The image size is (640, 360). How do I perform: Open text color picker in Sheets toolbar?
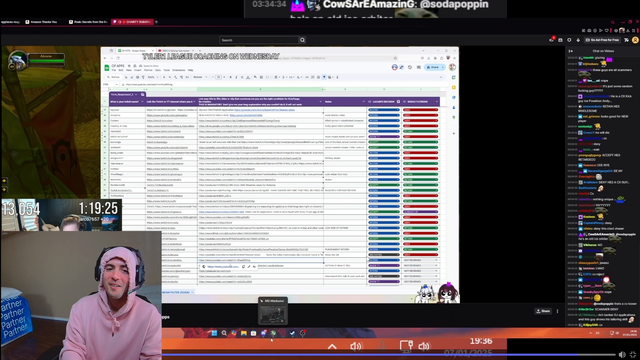click(248, 77)
